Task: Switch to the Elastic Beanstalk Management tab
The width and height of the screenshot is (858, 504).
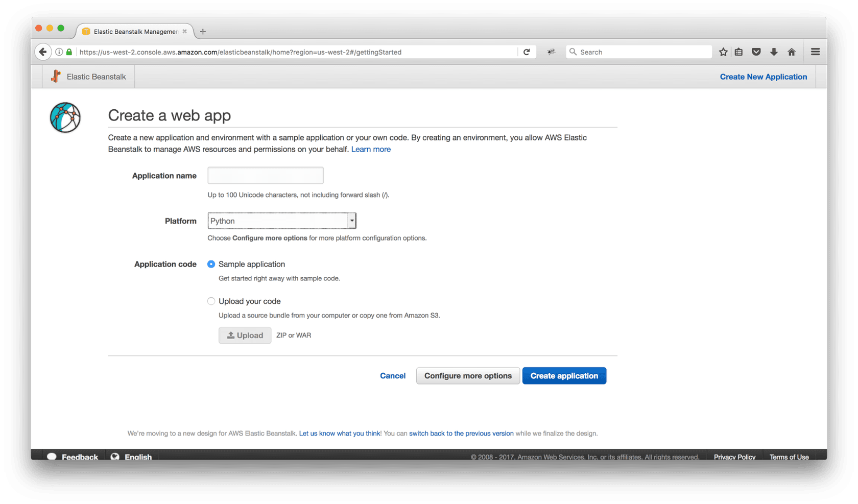Action: [135, 32]
